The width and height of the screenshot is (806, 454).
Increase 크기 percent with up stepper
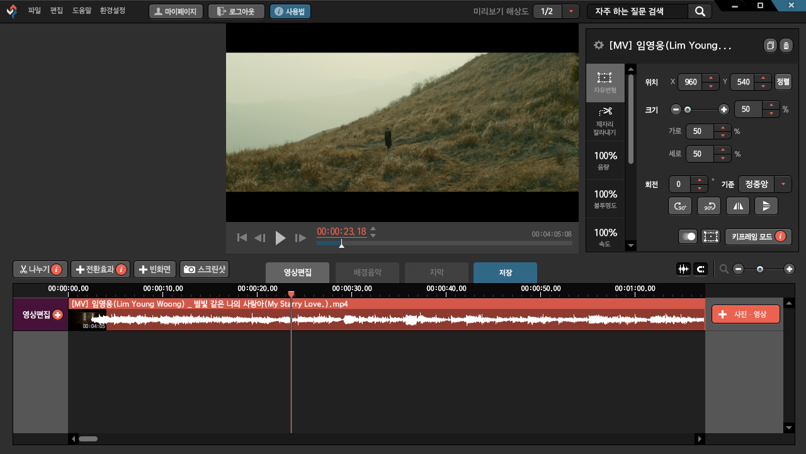click(x=771, y=105)
